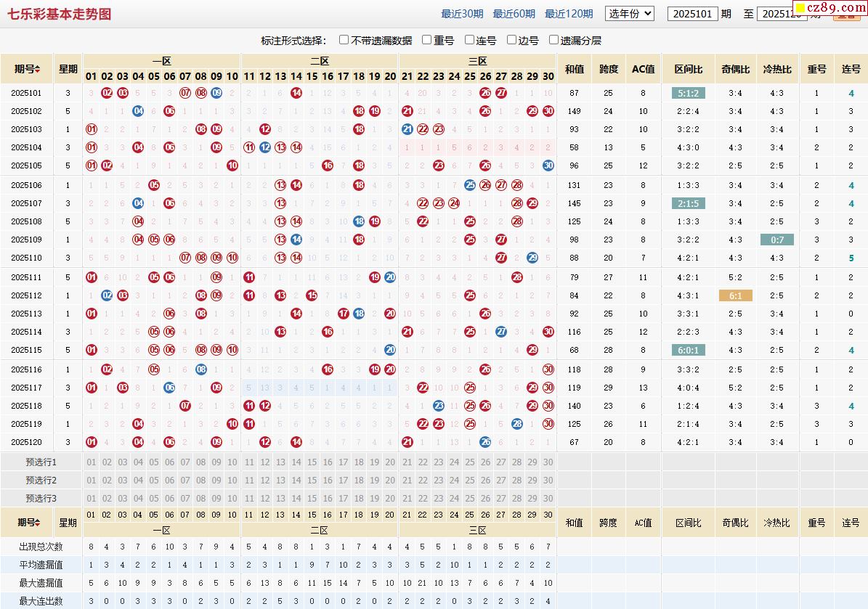
Task: Click blue ball 21 in row 2025103
Action: point(407,129)
